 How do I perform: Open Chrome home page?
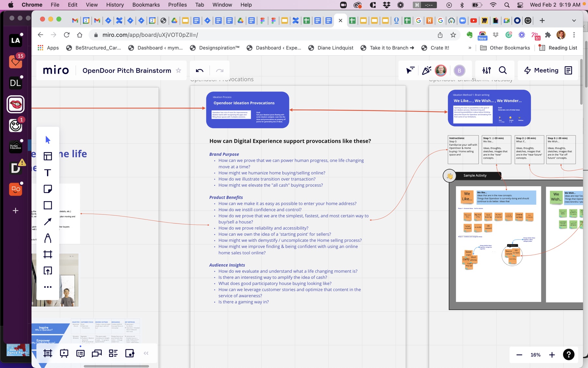pos(80,35)
